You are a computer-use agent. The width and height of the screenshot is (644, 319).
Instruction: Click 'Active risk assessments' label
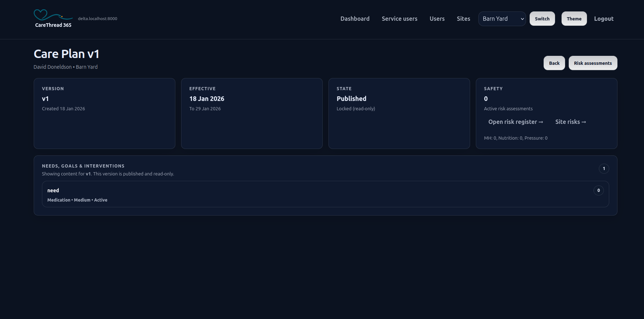508,108
